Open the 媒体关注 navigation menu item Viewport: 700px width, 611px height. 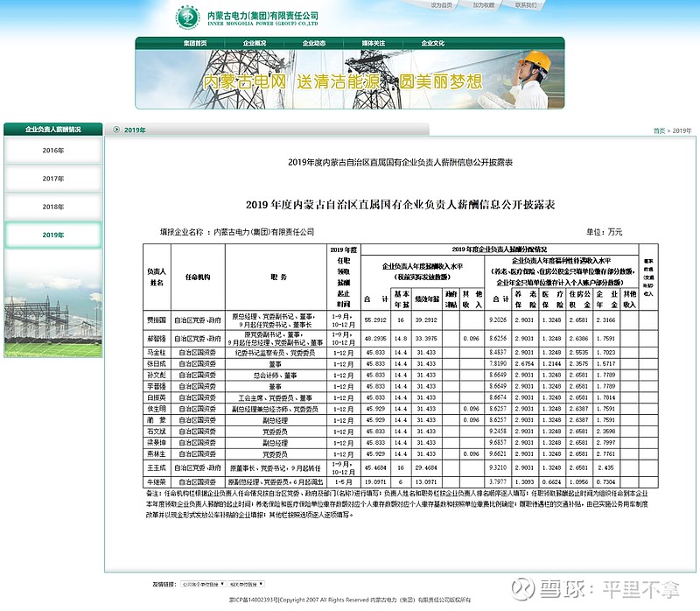click(374, 43)
